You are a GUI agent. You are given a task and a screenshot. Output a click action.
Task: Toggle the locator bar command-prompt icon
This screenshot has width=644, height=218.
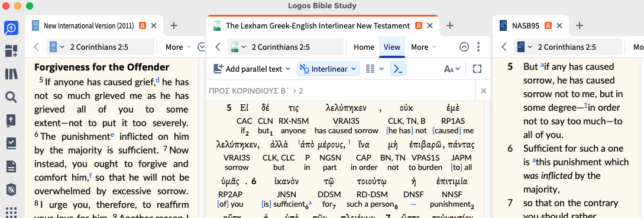click(397, 69)
